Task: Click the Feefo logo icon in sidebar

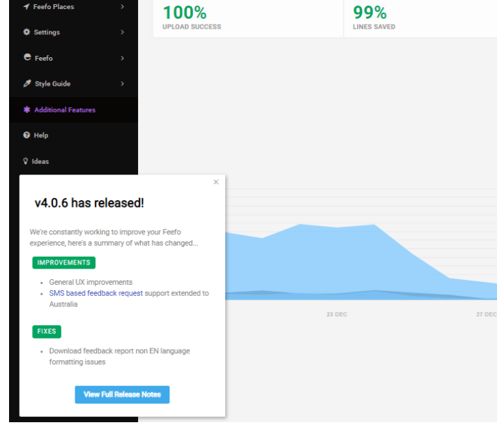Action: (28, 57)
